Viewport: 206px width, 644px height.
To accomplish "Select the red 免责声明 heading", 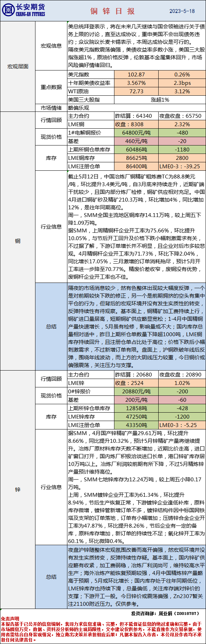I will [10, 619].
